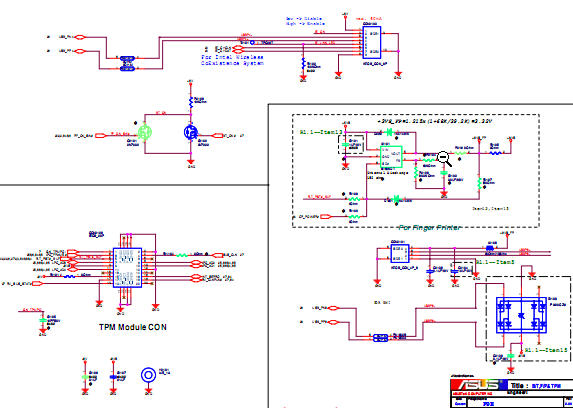Click the For Intel Wireless Coexistence note

point(232,60)
